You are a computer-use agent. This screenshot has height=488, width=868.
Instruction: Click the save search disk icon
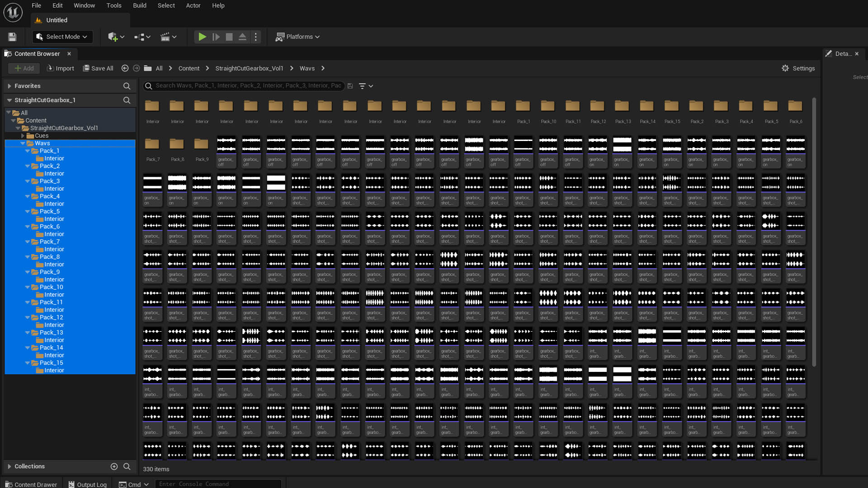[x=350, y=86]
